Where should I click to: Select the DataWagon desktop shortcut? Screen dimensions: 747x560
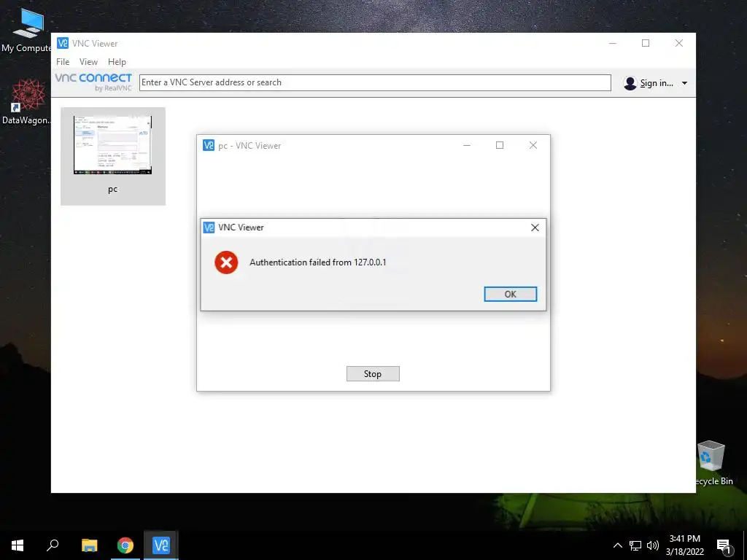[27, 102]
